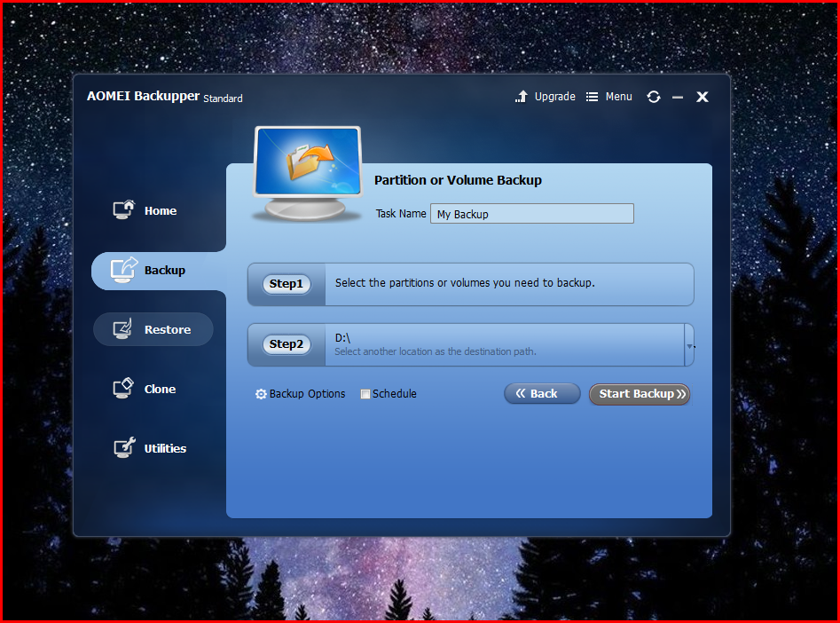Go to the Restore label
The width and height of the screenshot is (840, 623).
[167, 330]
